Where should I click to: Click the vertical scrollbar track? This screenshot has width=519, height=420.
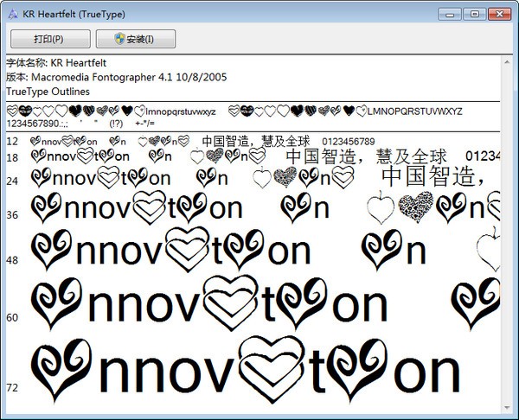(x=507, y=234)
